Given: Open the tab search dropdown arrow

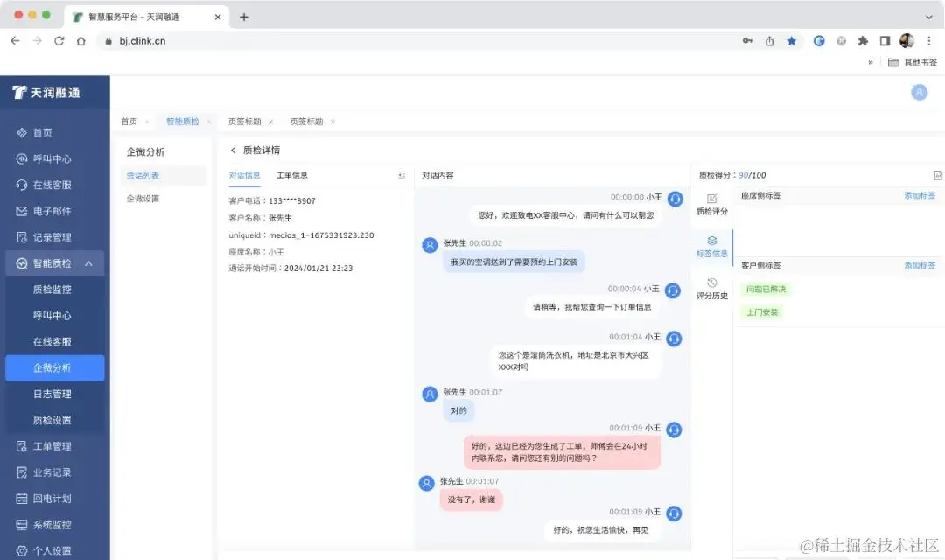Looking at the screenshot, I should point(928,17).
